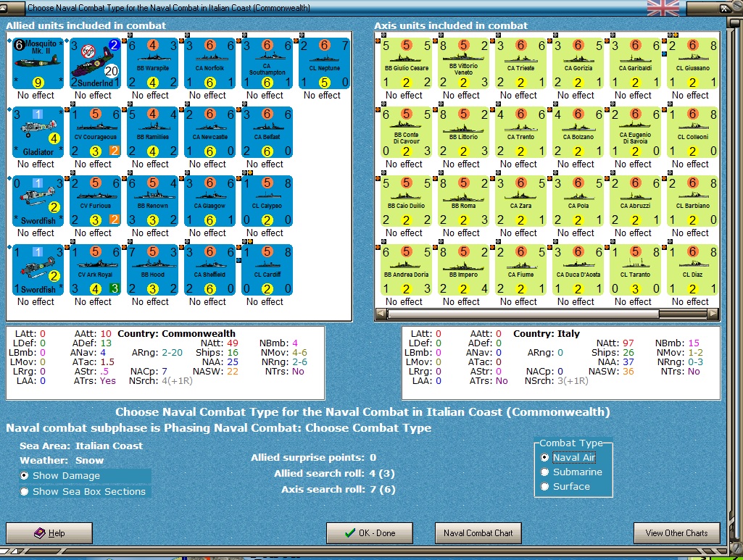Screen dimensions: 743x560
Task: Select the CV Ark Royal counter
Action: coord(95,269)
